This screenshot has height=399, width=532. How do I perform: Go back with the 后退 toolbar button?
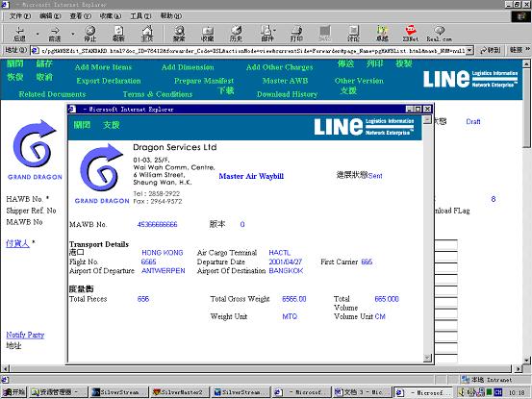[19, 34]
